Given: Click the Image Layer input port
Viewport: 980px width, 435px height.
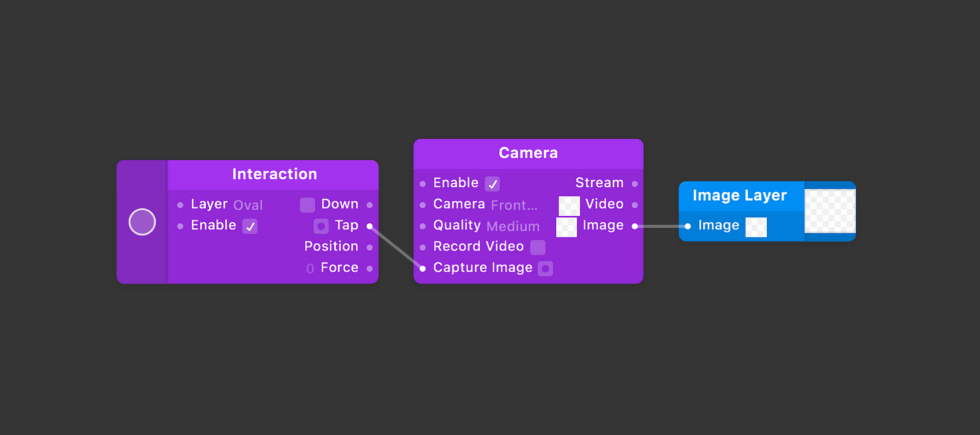Looking at the screenshot, I should tap(688, 226).
